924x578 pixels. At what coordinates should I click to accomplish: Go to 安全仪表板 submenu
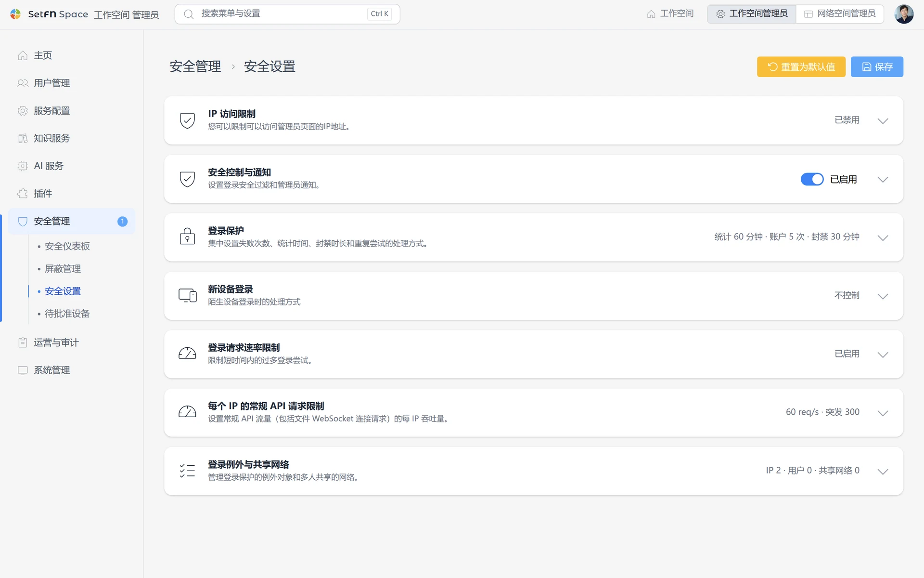[67, 246]
